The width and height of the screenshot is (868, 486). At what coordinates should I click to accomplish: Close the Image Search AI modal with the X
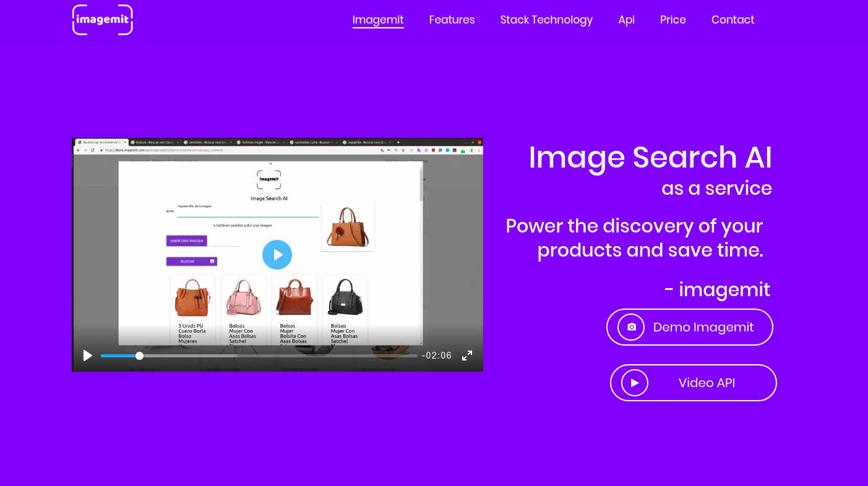coord(271,163)
